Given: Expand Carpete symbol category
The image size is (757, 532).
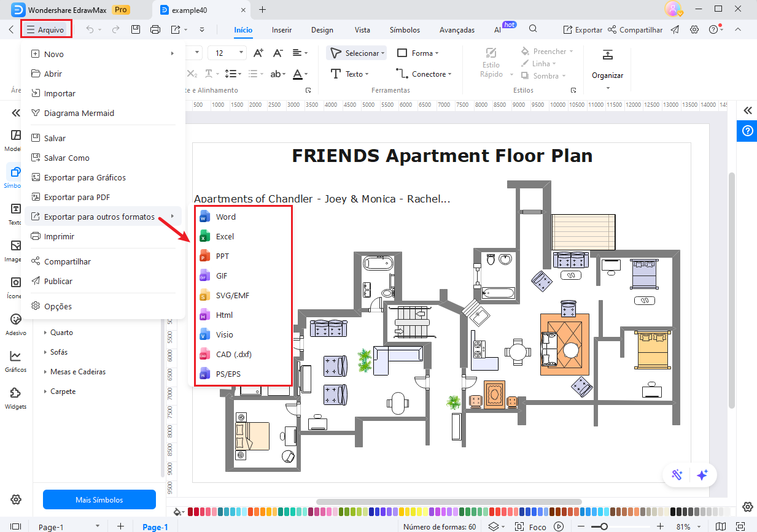Looking at the screenshot, I should click(60, 391).
